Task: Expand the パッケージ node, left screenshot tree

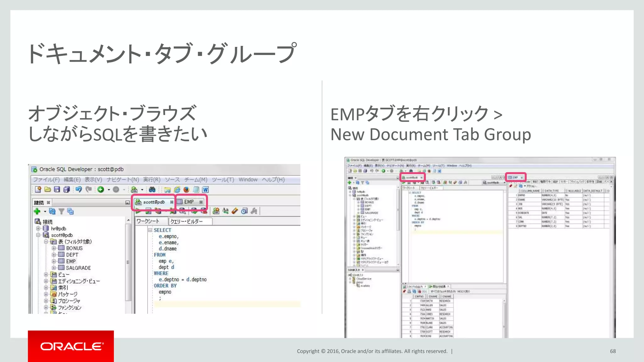Action: click(x=46, y=294)
